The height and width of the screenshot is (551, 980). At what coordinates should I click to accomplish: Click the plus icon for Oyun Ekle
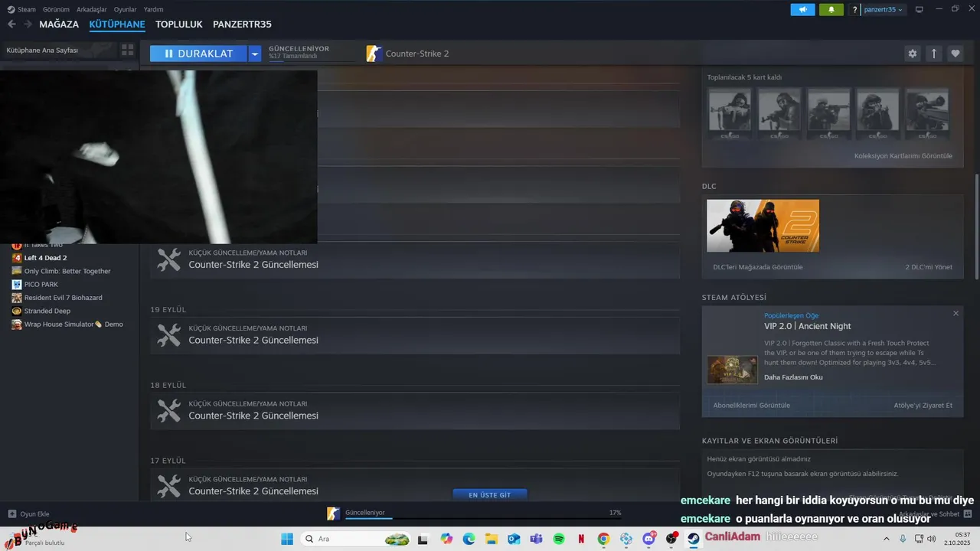click(x=11, y=514)
